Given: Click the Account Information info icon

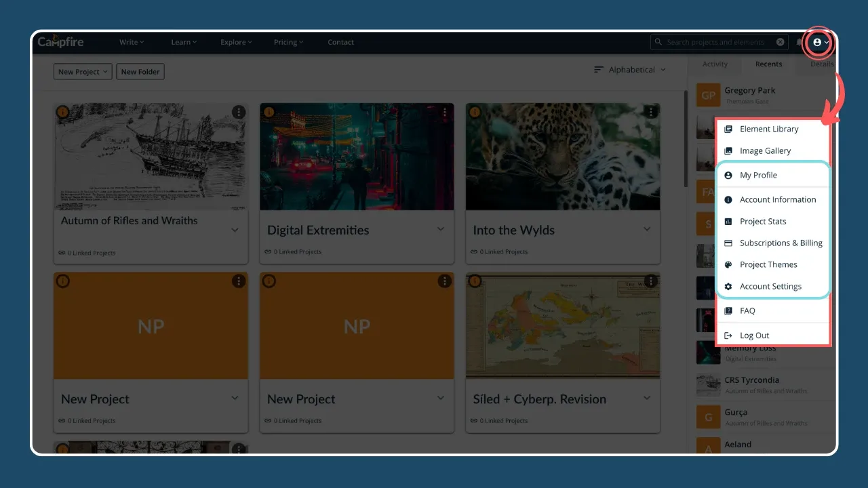Looking at the screenshot, I should click(x=728, y=199).
